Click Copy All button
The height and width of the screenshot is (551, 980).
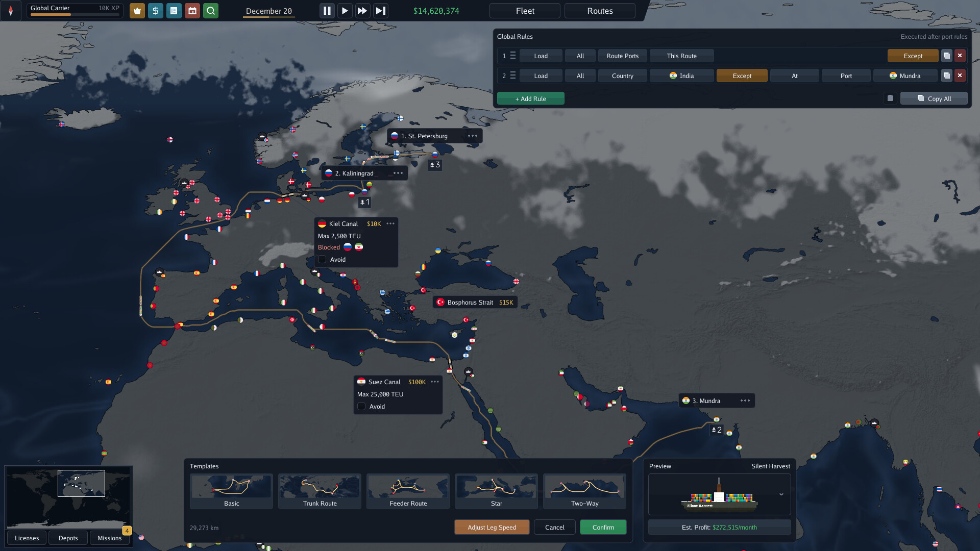[x=934, y=98]
